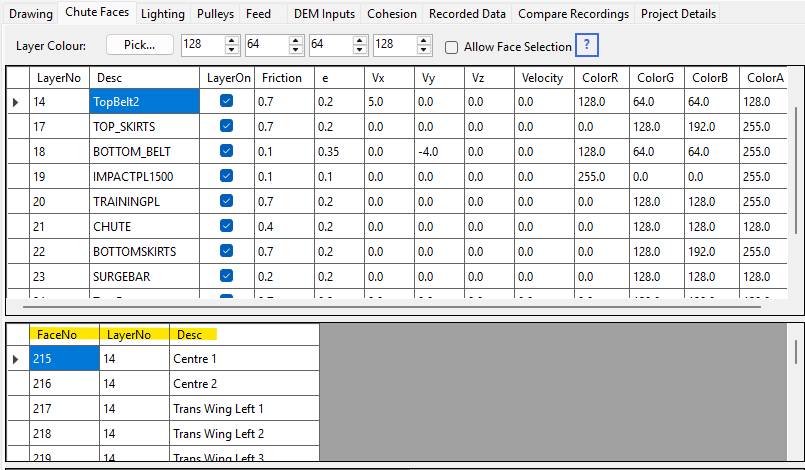Click the Vy value -4.0 for BOTTOM_BELT
The image size is (805, 470).
[439, 152]
